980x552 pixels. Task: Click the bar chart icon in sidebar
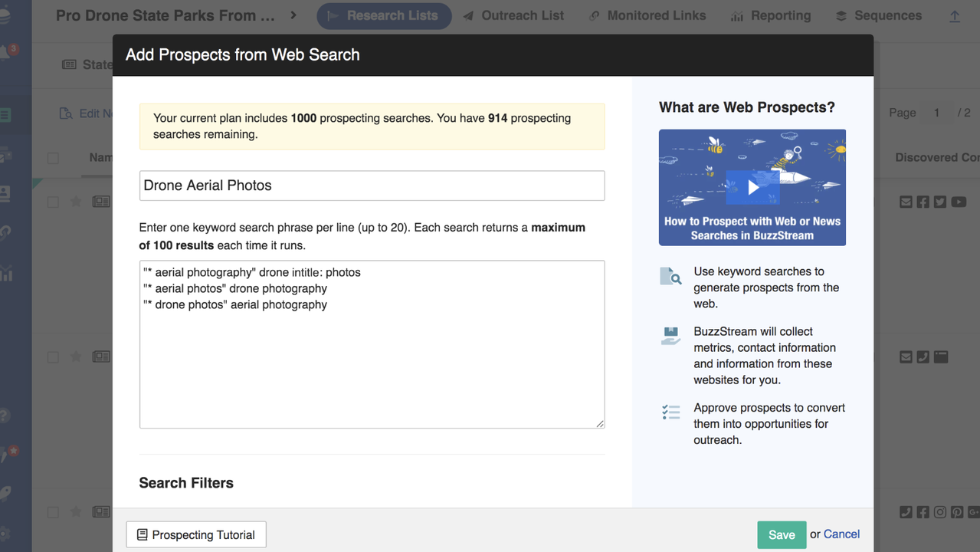click(x=5, y=273)
